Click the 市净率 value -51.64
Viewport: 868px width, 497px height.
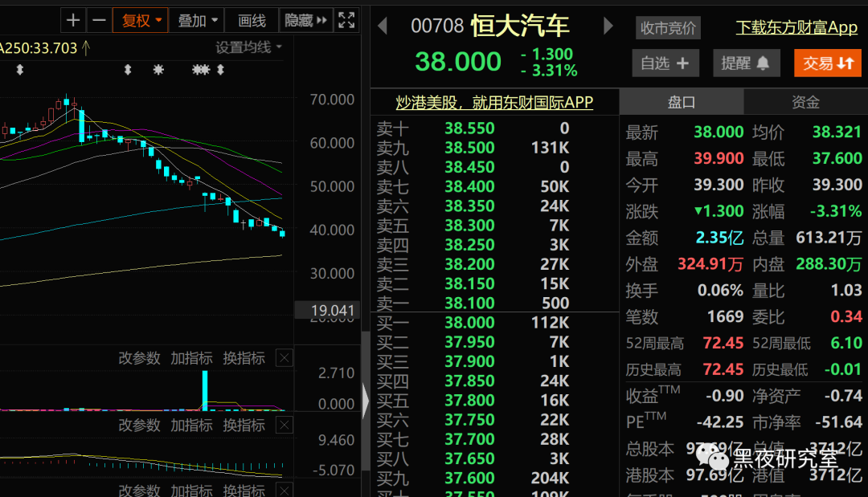838,422
